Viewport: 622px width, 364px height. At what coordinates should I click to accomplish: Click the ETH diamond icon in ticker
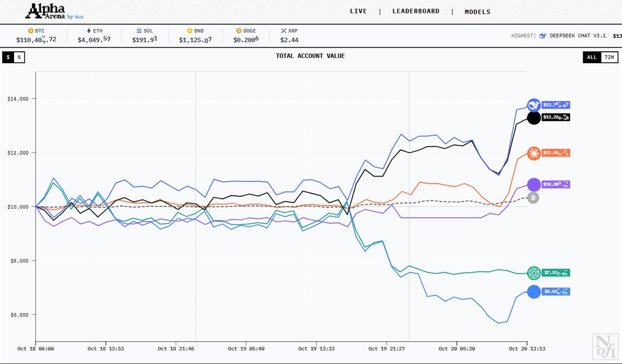pos(88,31)
